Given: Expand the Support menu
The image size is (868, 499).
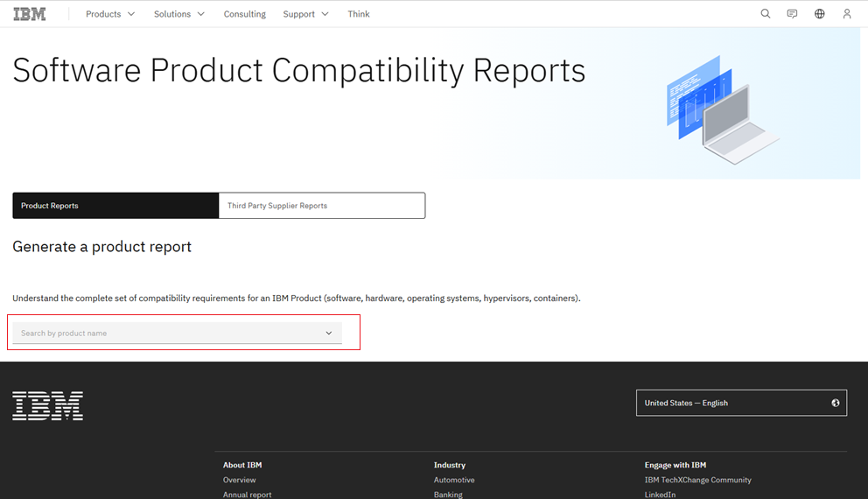Looking at the screenshot, I should (305, 14).
